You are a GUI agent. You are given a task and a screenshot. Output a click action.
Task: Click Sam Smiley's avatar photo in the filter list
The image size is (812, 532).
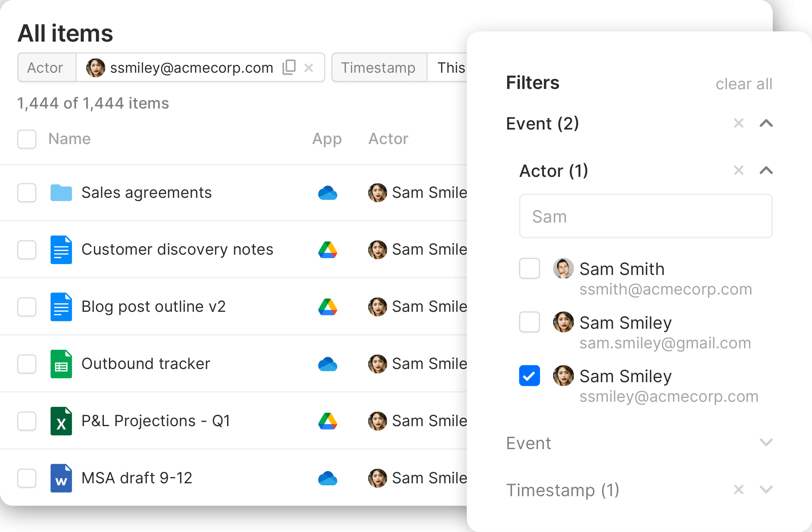(563, 322)
